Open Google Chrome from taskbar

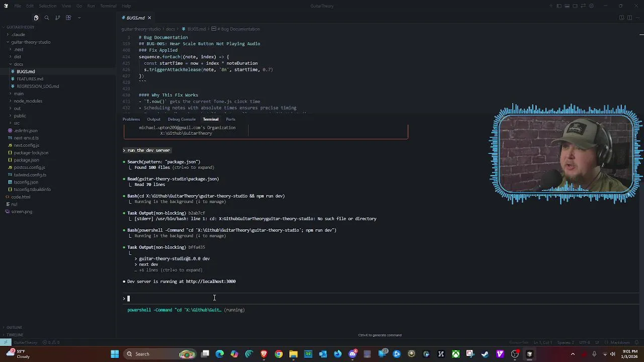tap(279, 354)
